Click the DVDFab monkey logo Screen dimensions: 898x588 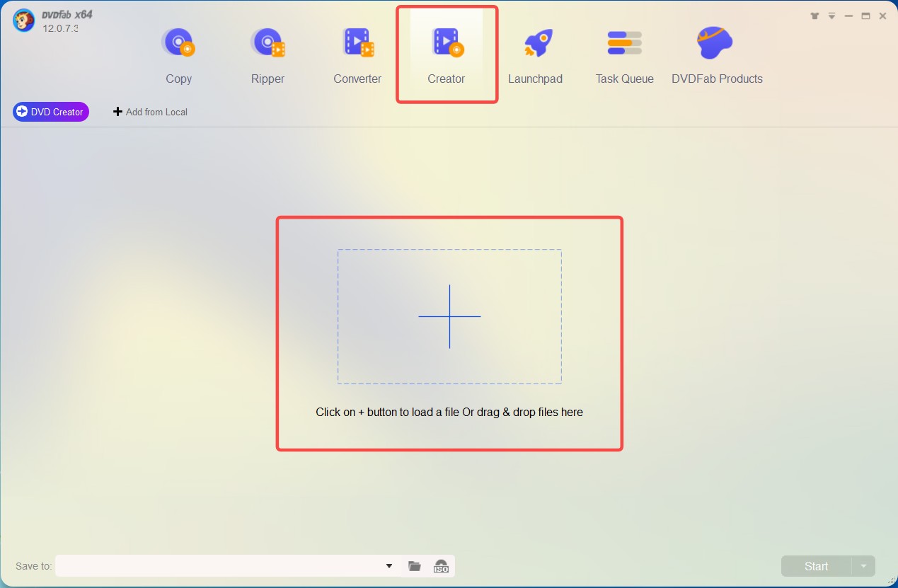click(25, 21)
